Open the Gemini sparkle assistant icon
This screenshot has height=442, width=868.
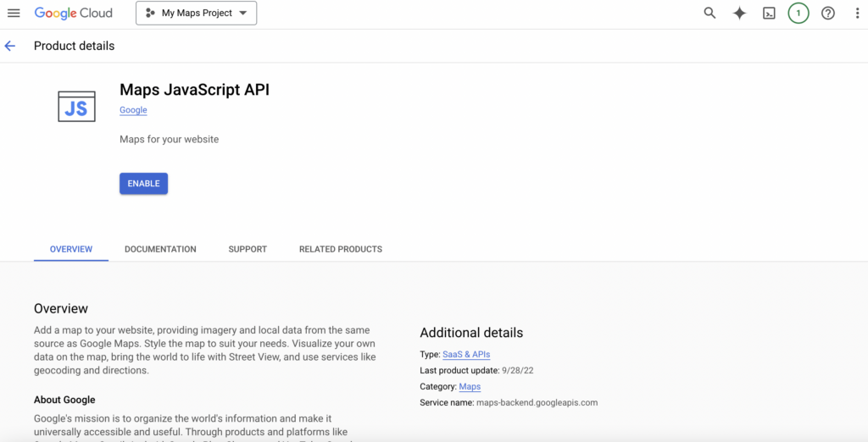click(739, 14)
